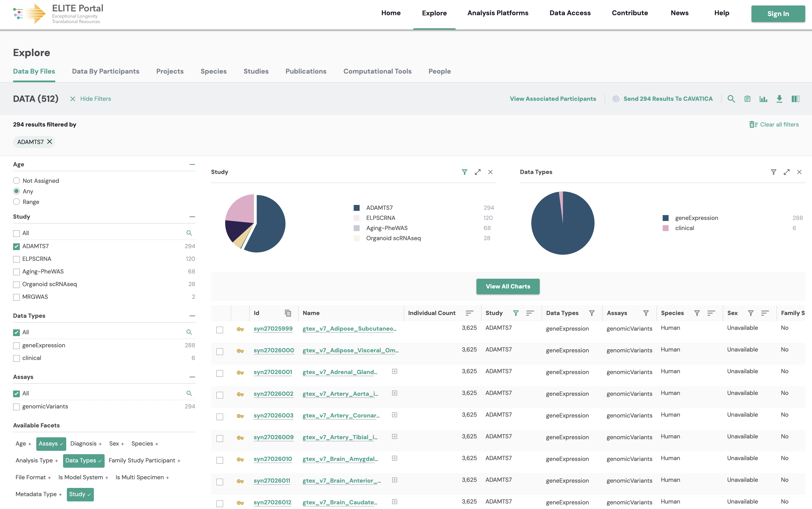Search within Study facet values
Image resolution: width=812 pixels, height=509 pixels.
189,233
